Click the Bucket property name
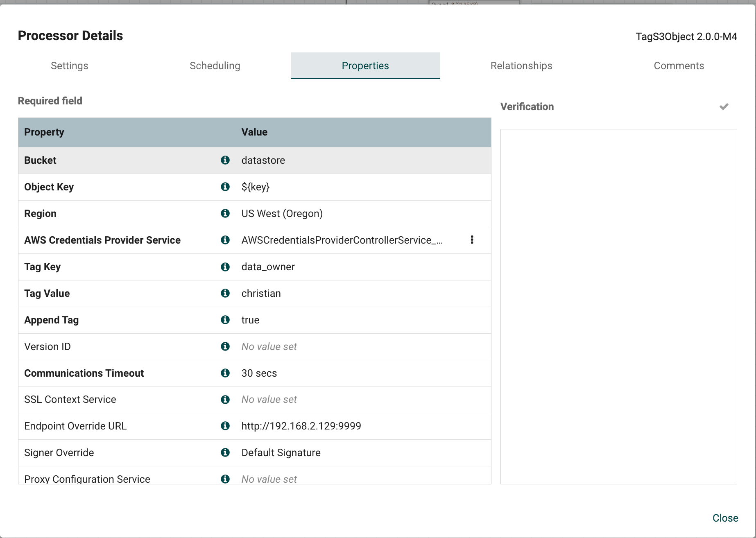This screenshot has height=538, width=756. pyautogui.click(x=40, y=160)
